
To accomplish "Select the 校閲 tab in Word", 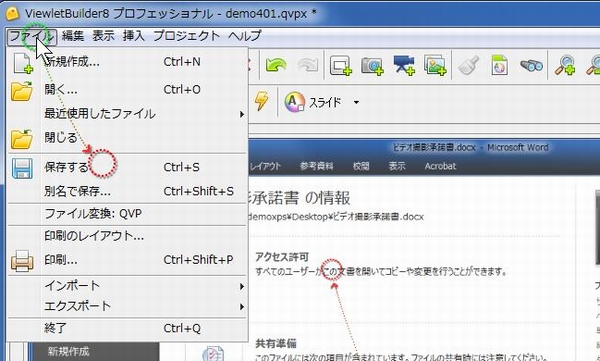I will coord(361,166).
